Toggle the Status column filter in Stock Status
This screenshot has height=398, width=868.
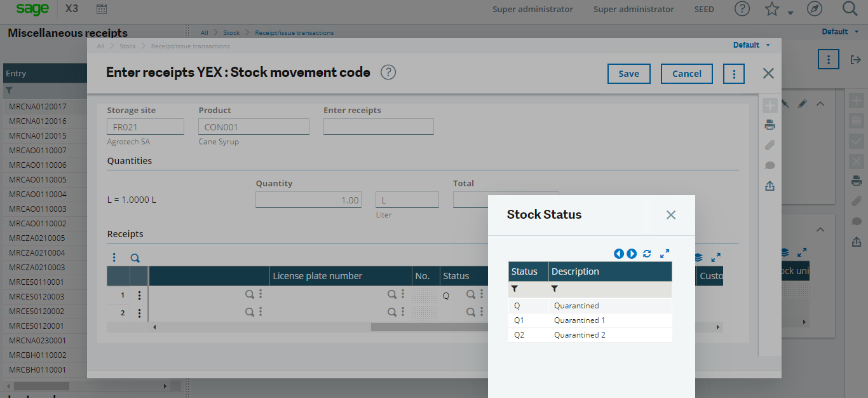[516, 289]
